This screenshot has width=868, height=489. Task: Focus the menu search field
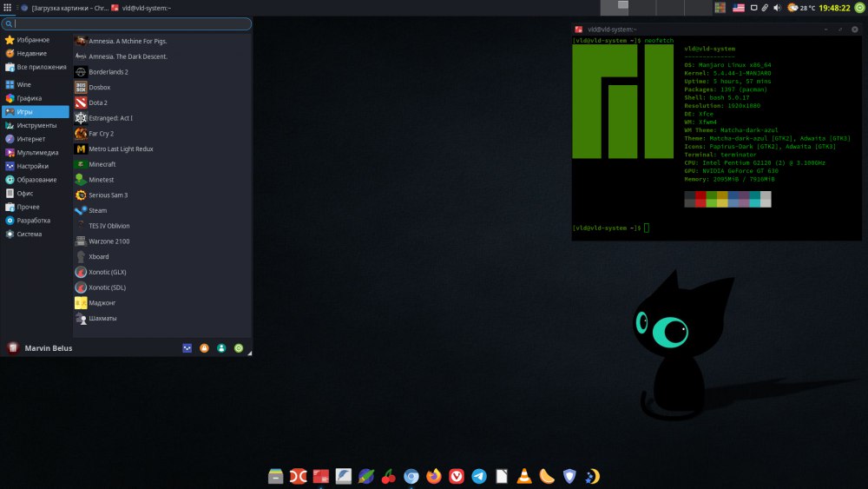(126, 23)
